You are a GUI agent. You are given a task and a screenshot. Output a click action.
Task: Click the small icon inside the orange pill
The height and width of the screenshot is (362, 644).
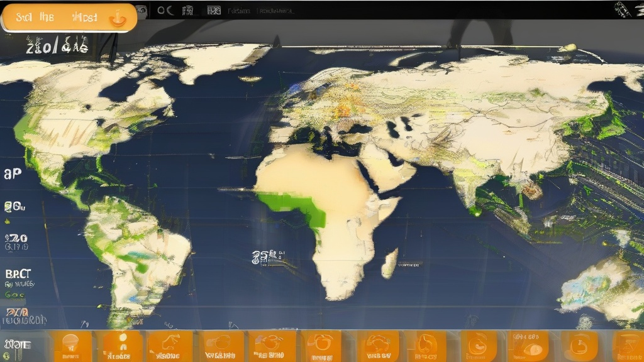(x=117, y=18)
